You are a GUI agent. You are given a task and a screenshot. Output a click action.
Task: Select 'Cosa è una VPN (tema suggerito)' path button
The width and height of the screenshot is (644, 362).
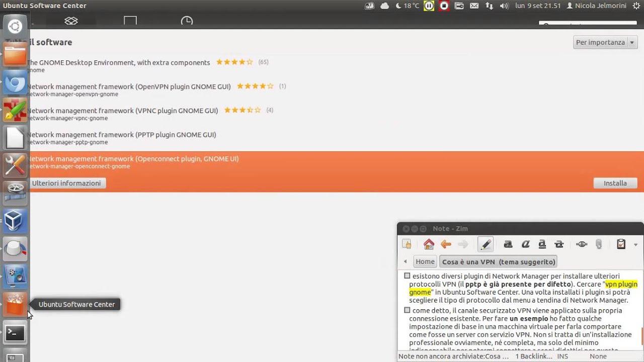[x=499, y=261]
